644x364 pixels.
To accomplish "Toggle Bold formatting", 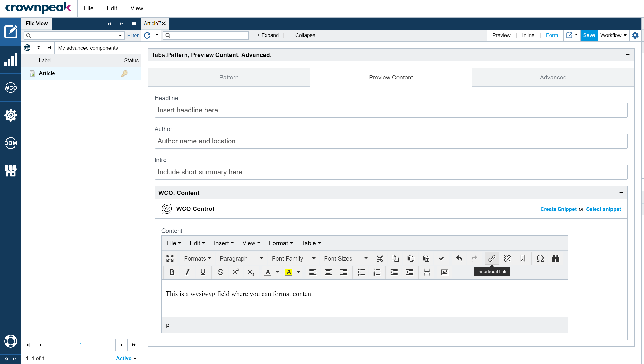I will [x=172, y=272].
